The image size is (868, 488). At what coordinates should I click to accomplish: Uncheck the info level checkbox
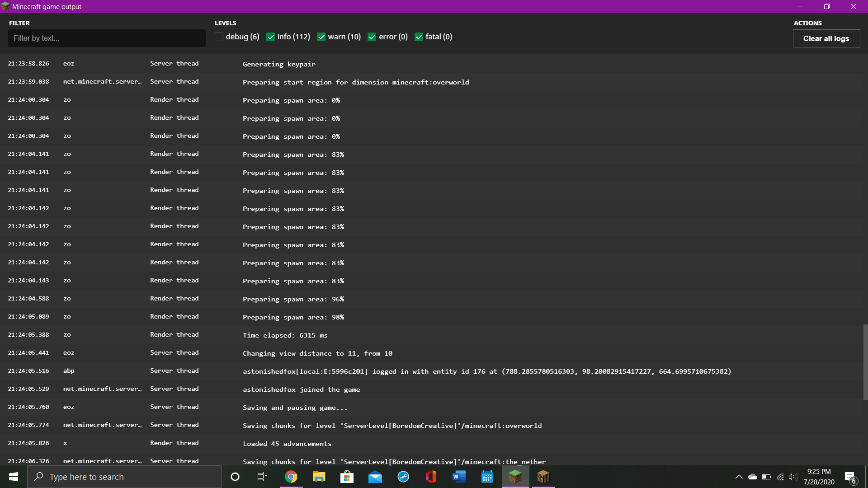coord(271,37)
